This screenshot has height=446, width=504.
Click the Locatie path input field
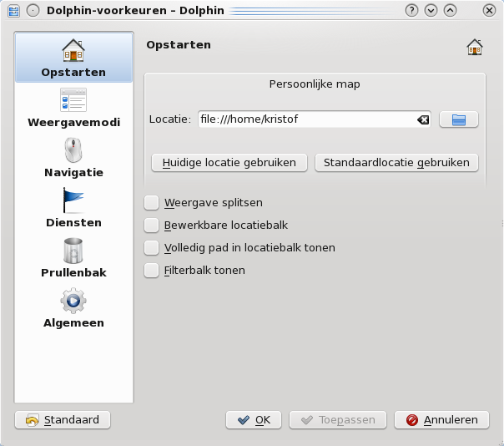pos(305,119)
